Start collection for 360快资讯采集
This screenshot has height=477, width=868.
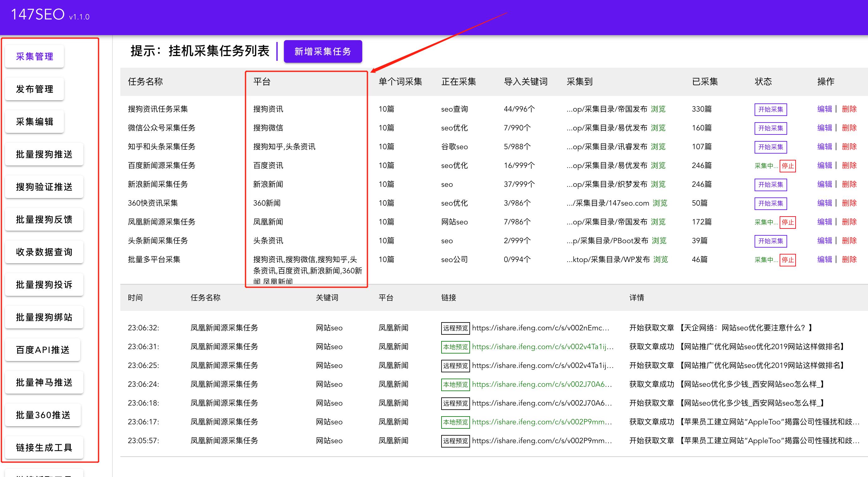click(771, 203)
